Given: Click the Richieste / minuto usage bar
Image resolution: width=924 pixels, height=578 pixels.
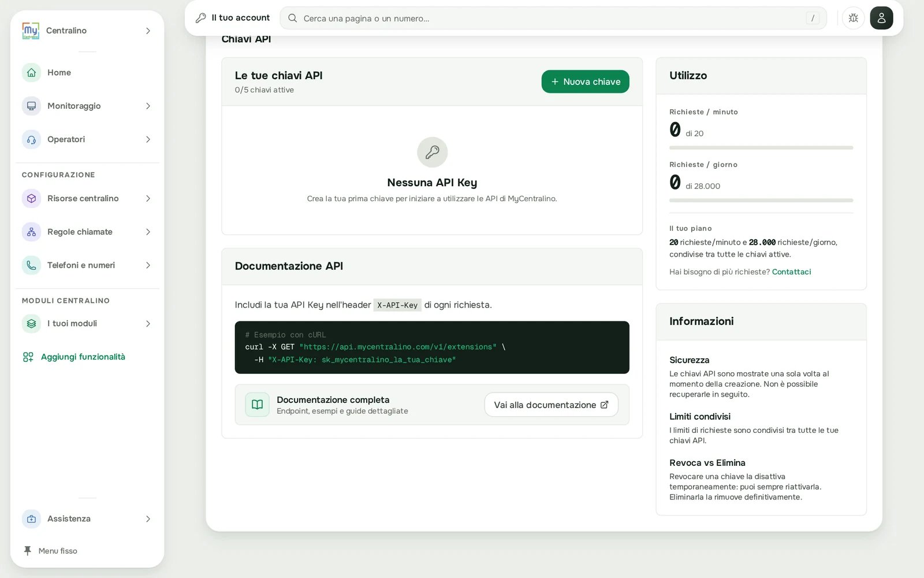Looking at the screenshot, I should (761, 148).
